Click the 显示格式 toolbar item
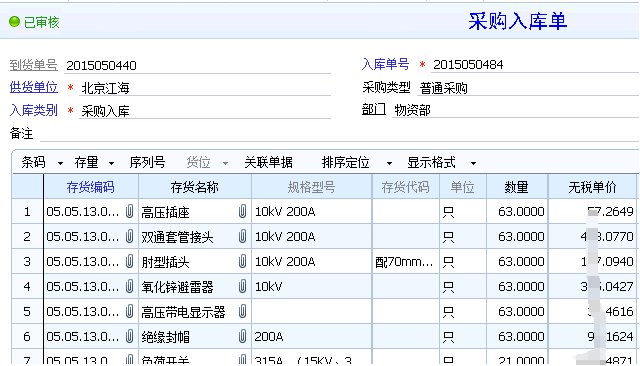The height and width of the screenshot is (366, 640). point(431,162)
